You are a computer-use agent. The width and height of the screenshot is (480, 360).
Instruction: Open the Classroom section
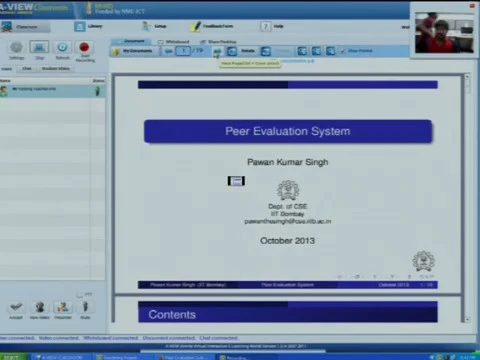25,27
